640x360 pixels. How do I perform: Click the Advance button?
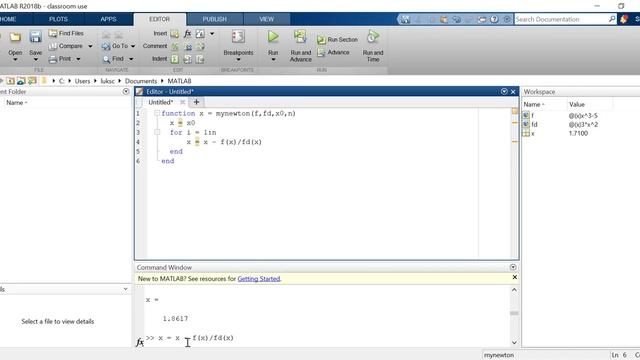coord(333,52)
